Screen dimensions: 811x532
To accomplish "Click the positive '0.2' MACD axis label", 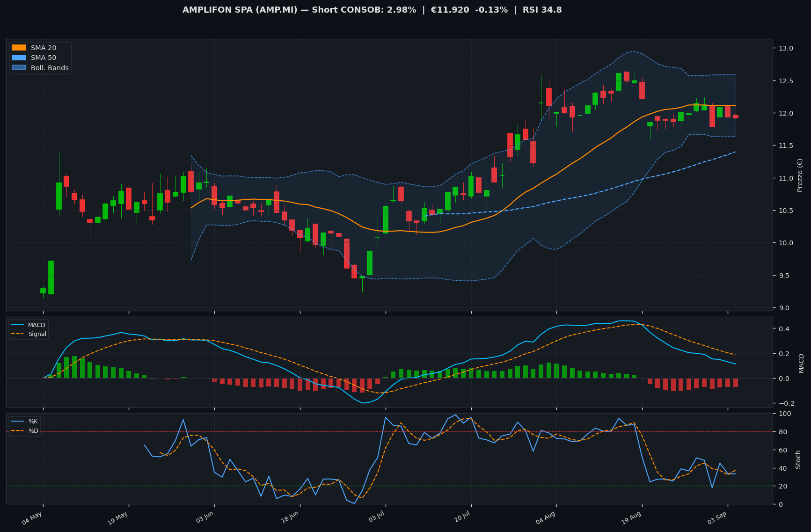I will (x=783, y=354).
